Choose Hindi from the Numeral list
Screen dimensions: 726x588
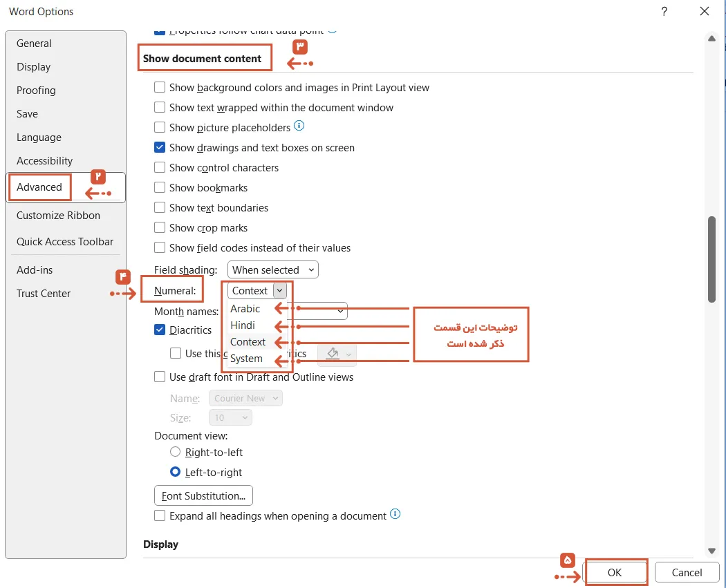coord(243,325)
